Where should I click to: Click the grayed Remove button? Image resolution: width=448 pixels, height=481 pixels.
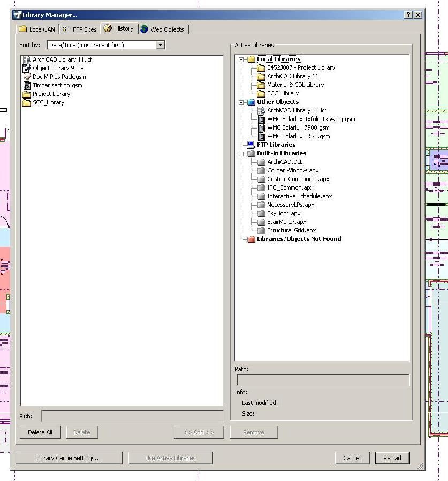coord(254,432)
